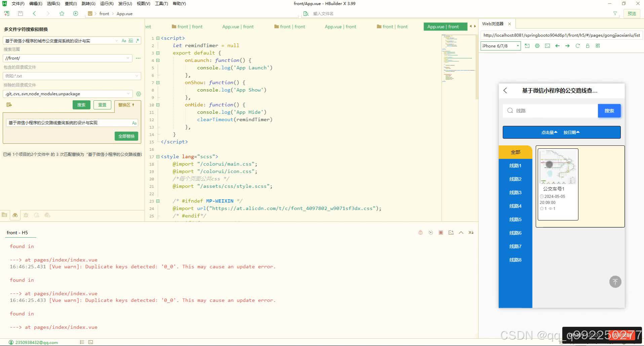Expand the included files dropdown
The image size is (644, 346).
(x=136, y=76)
